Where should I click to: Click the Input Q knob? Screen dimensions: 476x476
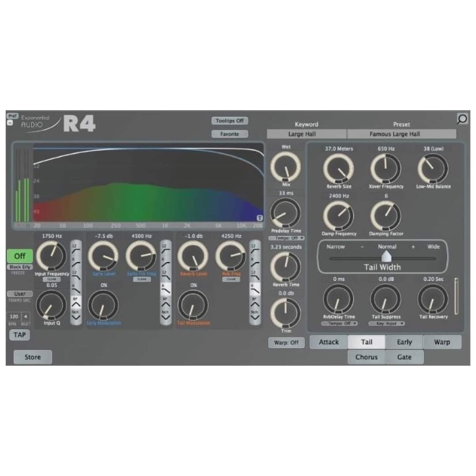pyautogui.click(x=51, y=305)
